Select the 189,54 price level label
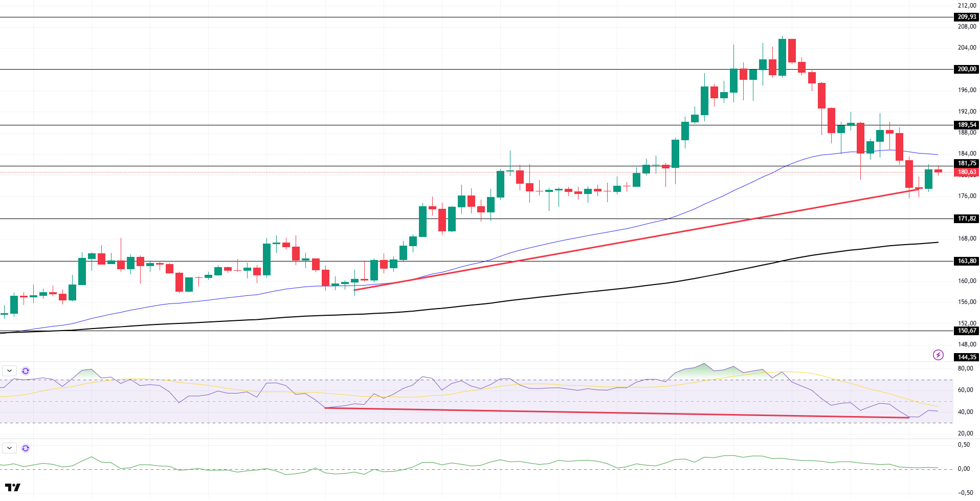This screenshot has width=980, height=501. coord(966,125)
